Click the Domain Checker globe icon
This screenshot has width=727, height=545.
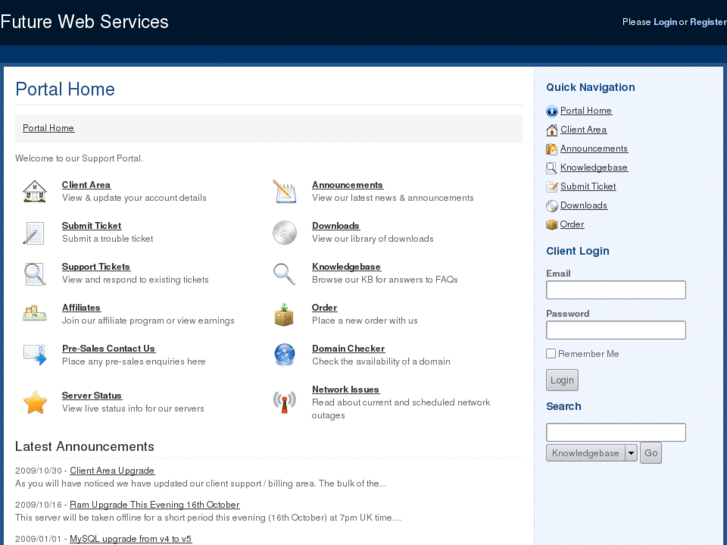click(x=285, y=355)
